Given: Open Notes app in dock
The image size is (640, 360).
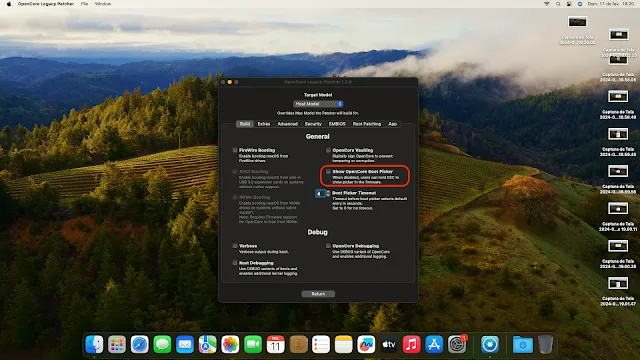Looking at the screenshot, I should pyautogui.click(x=344, y=344).
